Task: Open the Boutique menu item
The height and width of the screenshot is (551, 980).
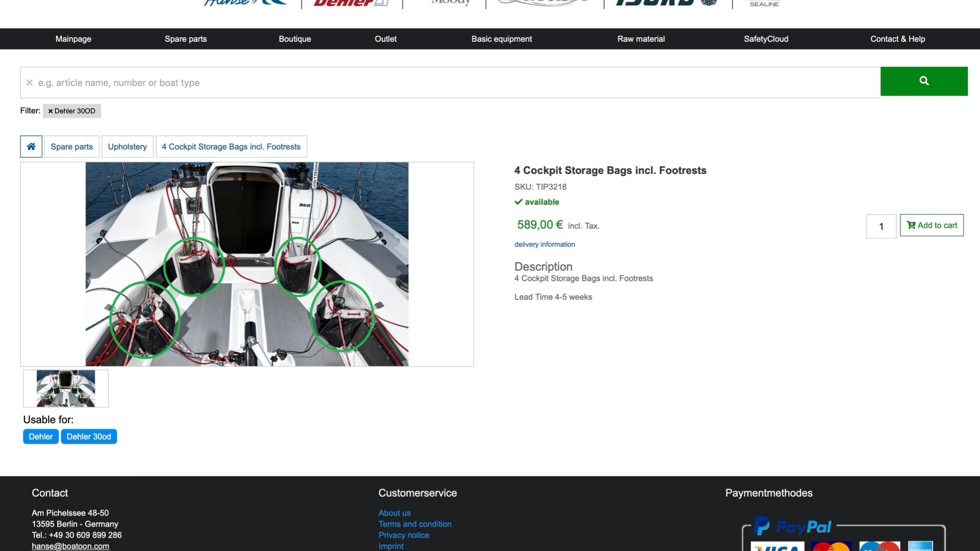Action: coord(295,39)
